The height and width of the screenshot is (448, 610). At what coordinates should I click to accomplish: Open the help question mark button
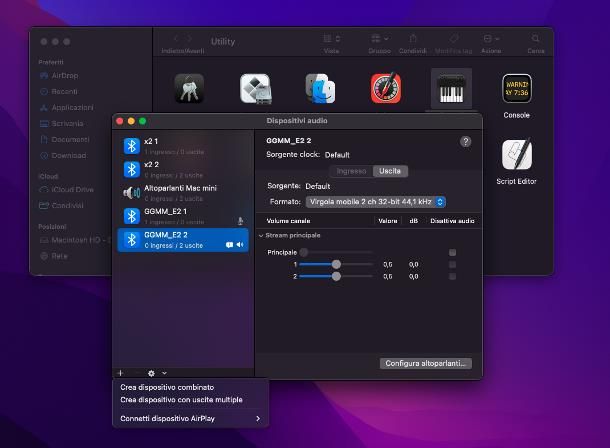pos(466,142)
